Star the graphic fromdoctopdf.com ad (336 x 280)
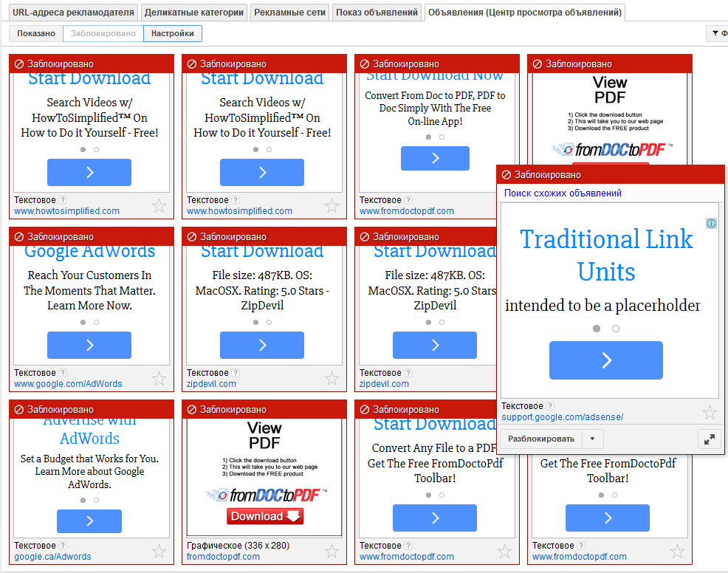Viewport: 728px width, 573px height. [x=332, y=551]
